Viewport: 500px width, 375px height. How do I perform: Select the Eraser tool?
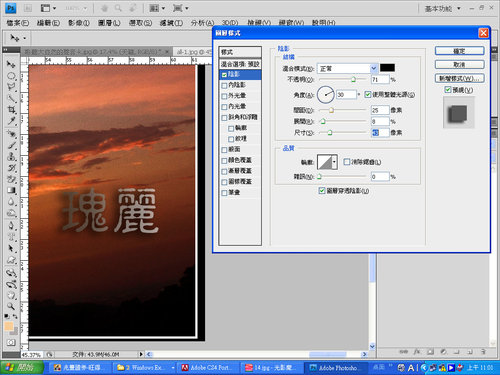click(x=11, y=179)
